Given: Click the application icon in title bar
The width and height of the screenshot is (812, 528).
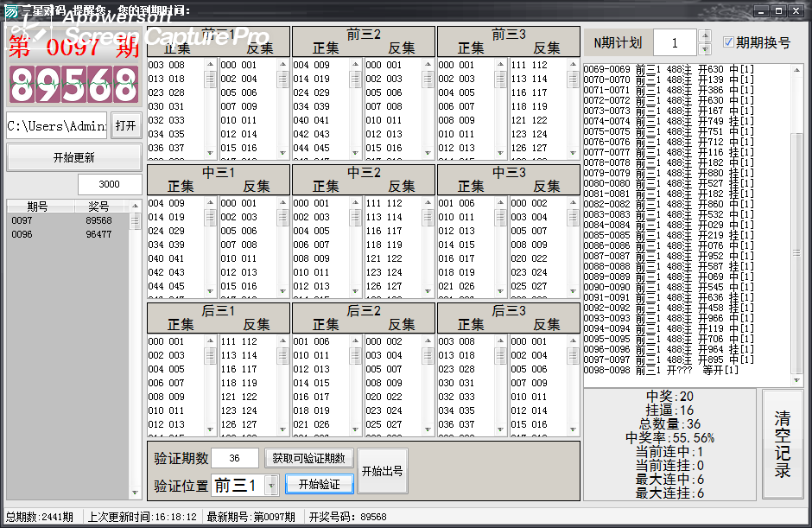Looking at the screenshot, I should click(11, 11).
